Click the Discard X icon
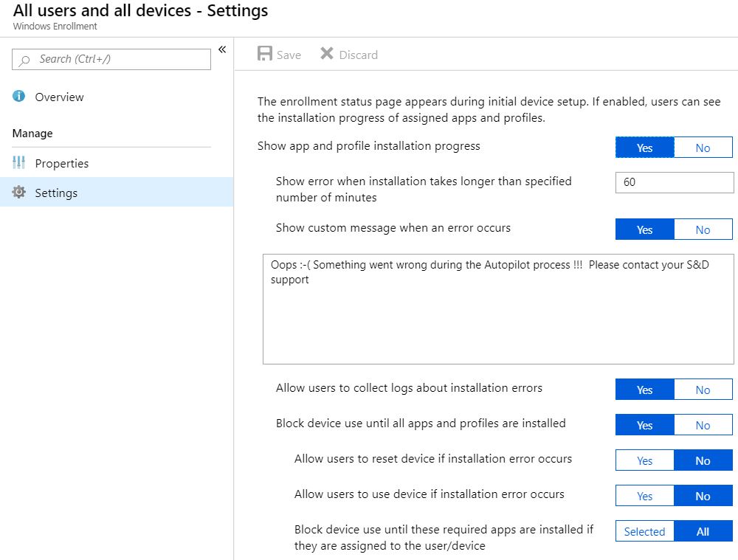 pos(327,54)
